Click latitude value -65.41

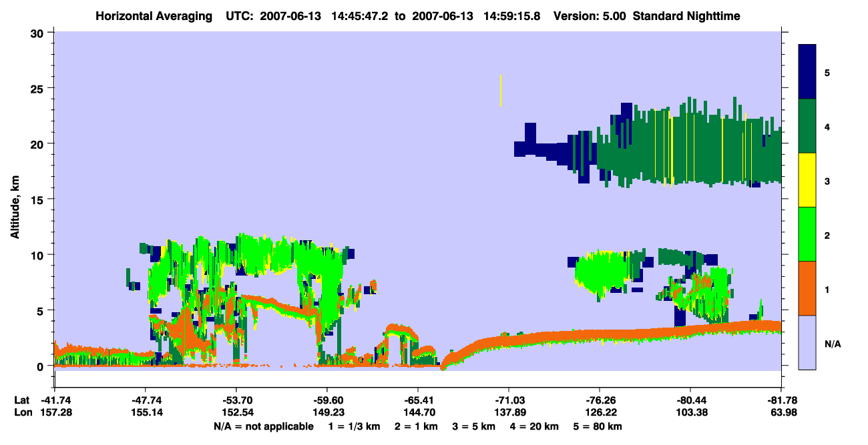tap(417, 400)
